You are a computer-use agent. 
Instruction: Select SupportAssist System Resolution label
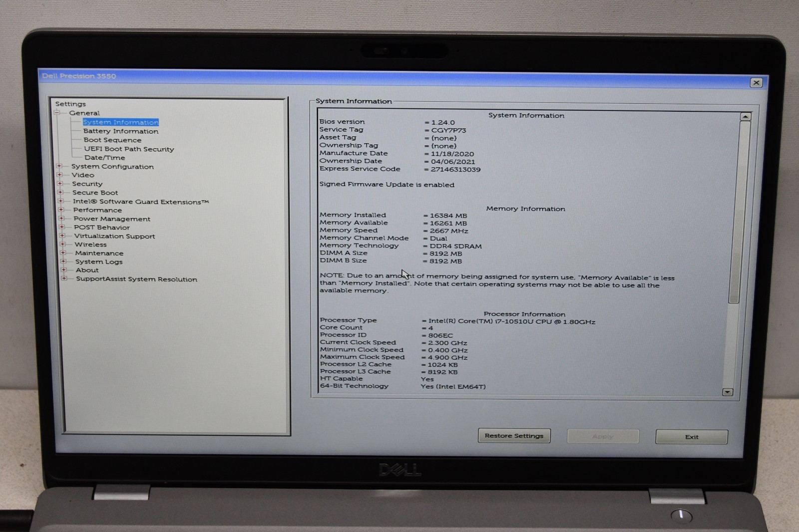coord(137,279)
